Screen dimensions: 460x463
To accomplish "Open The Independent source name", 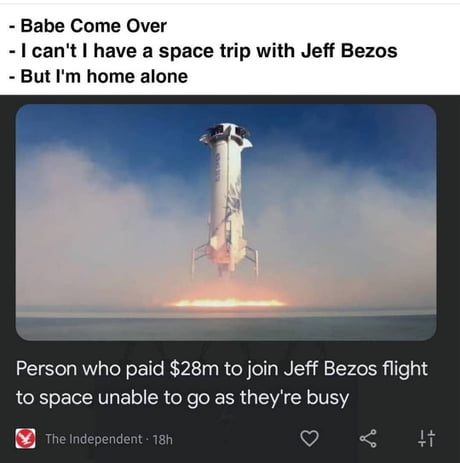I will tap(94, 439).
